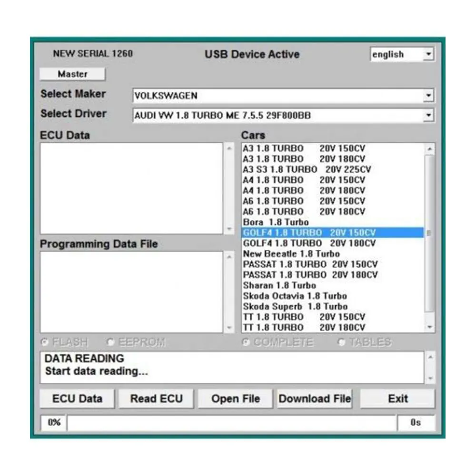Click the DATA READING log line
Image resolution: width=476 pixels, height=476 pixels.
(84, 358)
